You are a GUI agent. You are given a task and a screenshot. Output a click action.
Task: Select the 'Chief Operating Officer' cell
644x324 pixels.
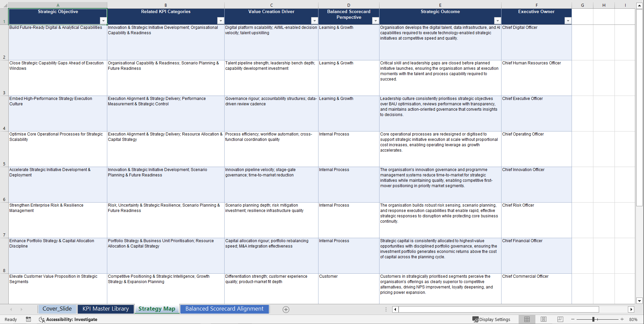point(536,149)
